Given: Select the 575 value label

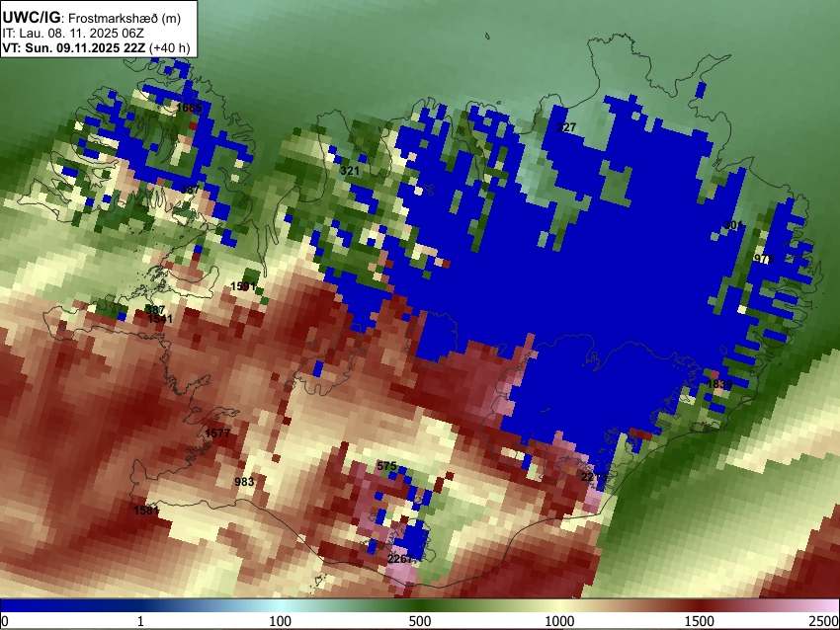Looking at the screenshot, I should tap(386, 466).
